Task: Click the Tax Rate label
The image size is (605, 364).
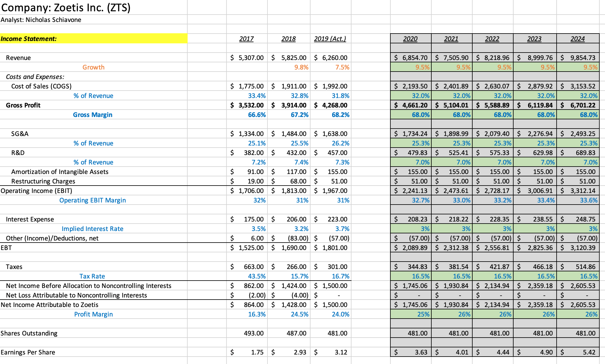Action: pyautogui.click(x=92, y=276)
